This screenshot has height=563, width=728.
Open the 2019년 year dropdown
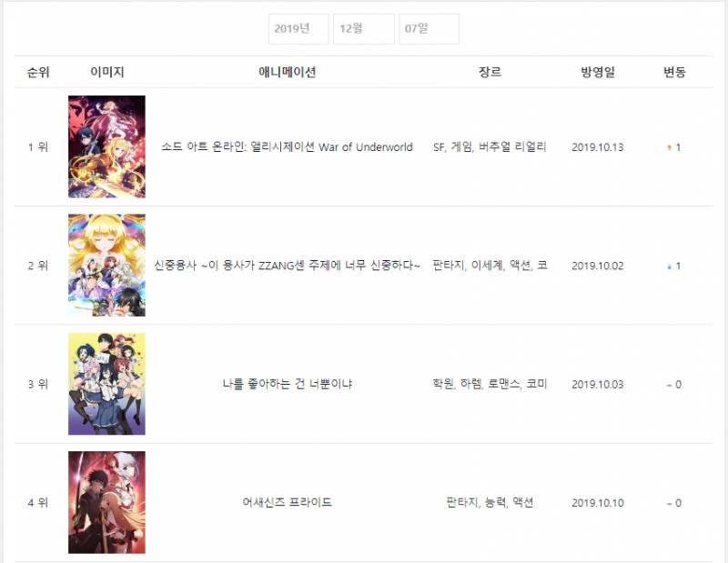point(298,29)
